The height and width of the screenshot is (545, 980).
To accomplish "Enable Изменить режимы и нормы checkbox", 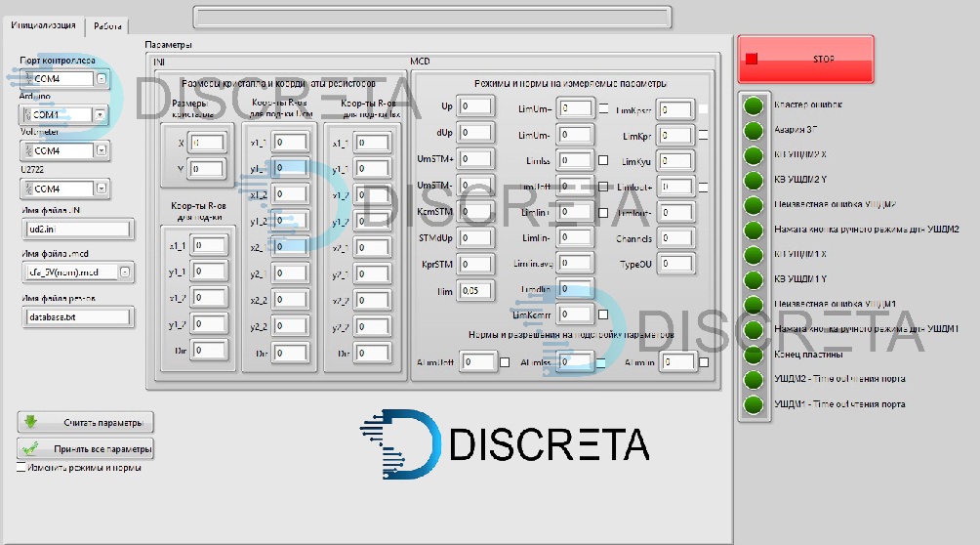I will (x=22, y=468).
